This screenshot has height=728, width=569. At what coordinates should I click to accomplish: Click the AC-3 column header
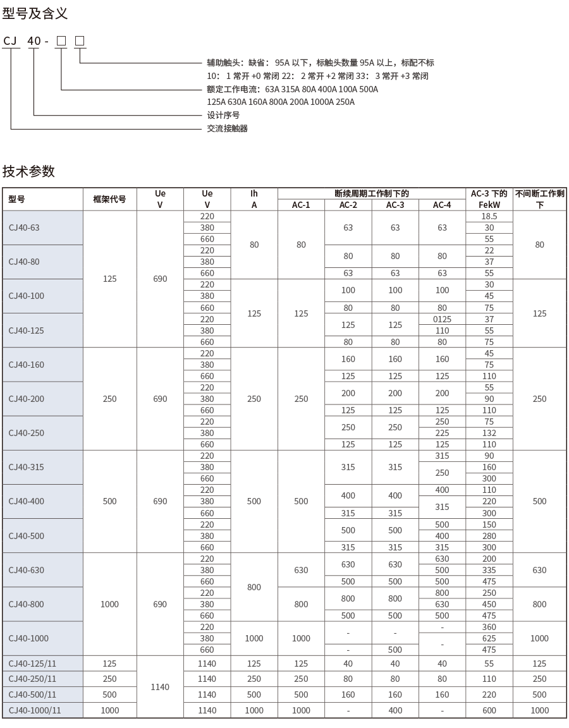click(394, 205)
